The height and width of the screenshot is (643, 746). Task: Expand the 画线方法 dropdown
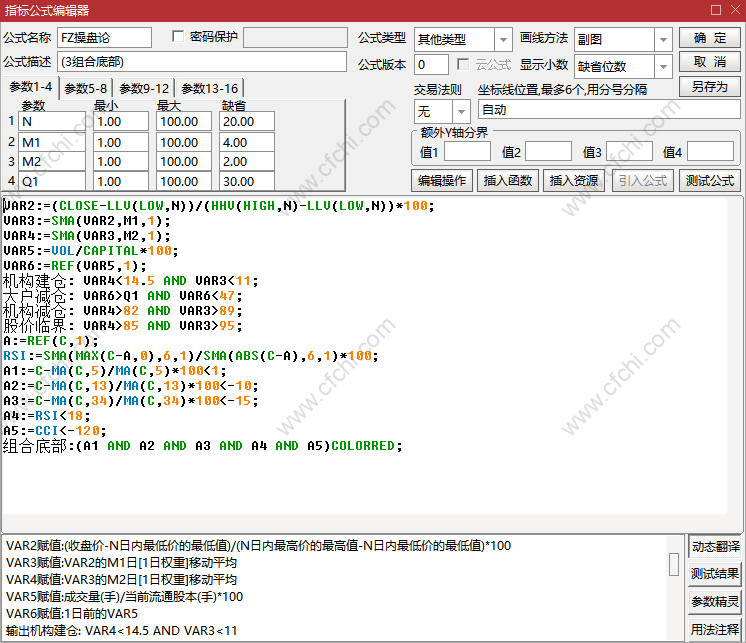coord(663,39)
